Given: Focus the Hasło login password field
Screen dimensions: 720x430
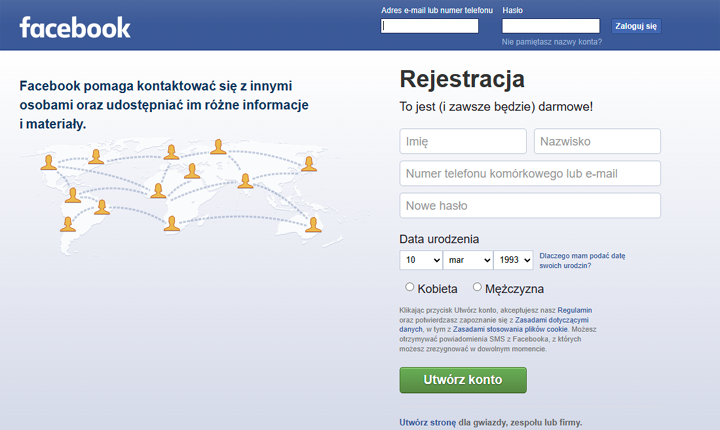Looking at the screenshot, I should pyautogui.click(x=551, y=26).
